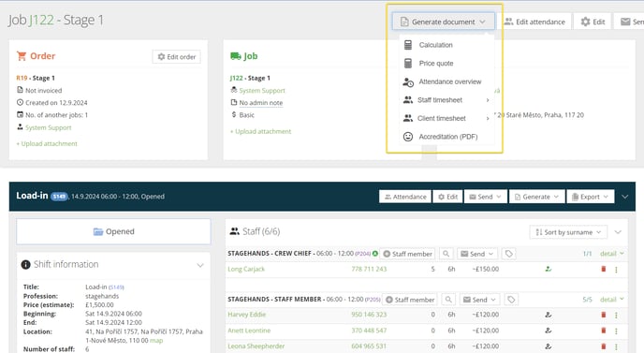
Task: Click the Opened status button
Action: [114, 231]
